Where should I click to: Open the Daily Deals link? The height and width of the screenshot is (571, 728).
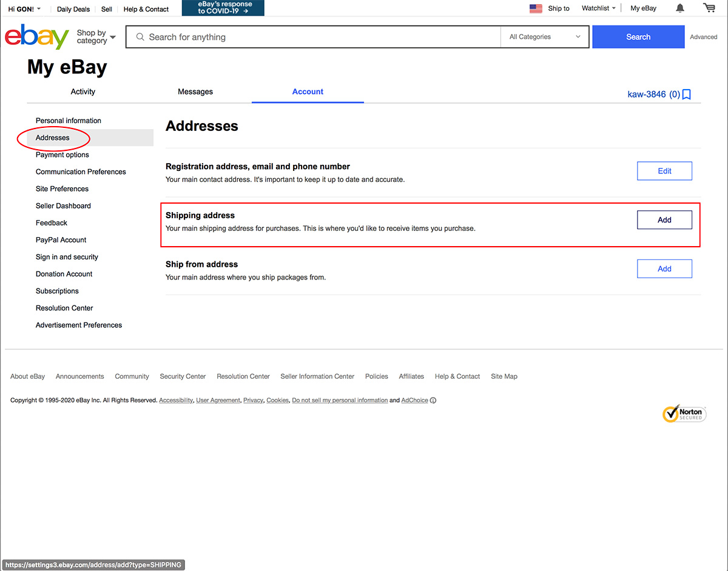click(73, 9)
